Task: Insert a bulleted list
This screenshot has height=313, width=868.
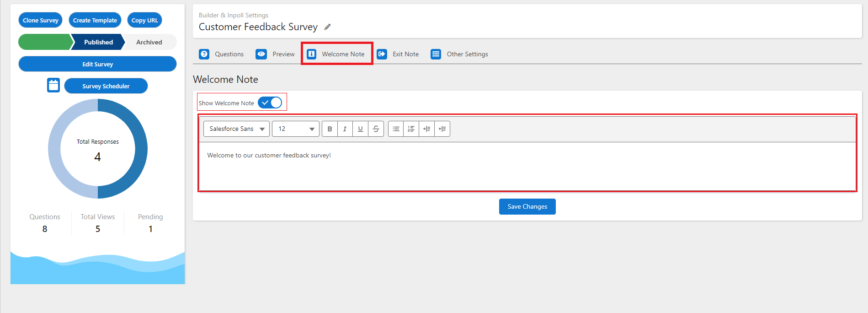Action: click(x=396, y=129)
